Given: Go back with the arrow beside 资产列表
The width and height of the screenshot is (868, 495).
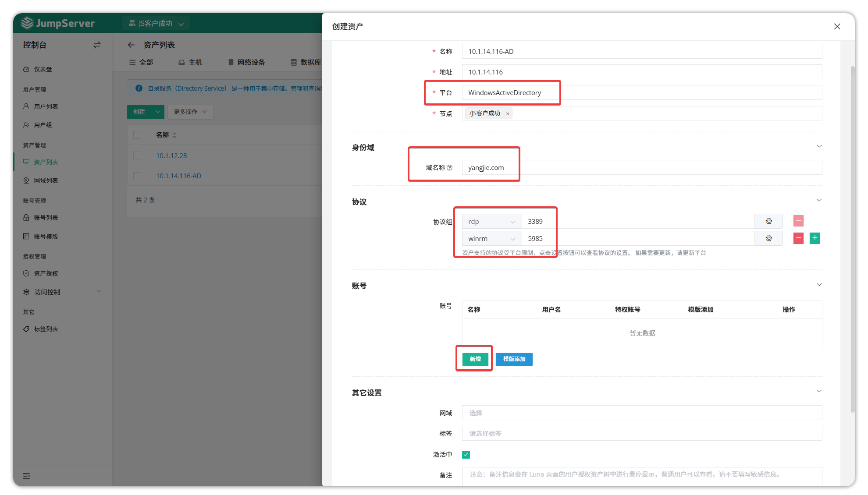Looking at the screenshot, I should [x=131, y=45].
